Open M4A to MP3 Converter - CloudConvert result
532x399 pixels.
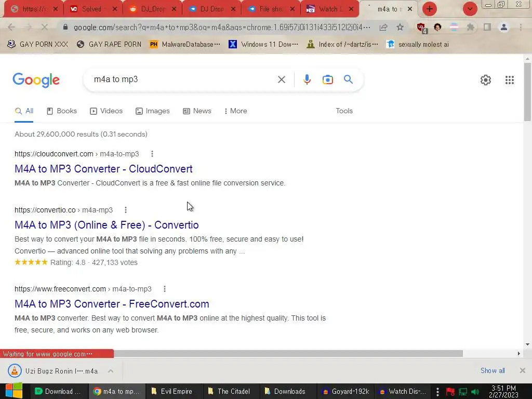coord(103,169)
